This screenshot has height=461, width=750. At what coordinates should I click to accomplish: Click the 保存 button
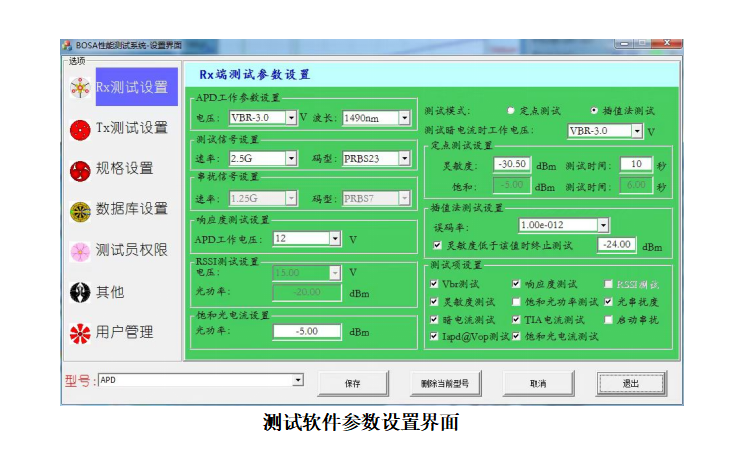pyautogui.click(x=353, y=384)
